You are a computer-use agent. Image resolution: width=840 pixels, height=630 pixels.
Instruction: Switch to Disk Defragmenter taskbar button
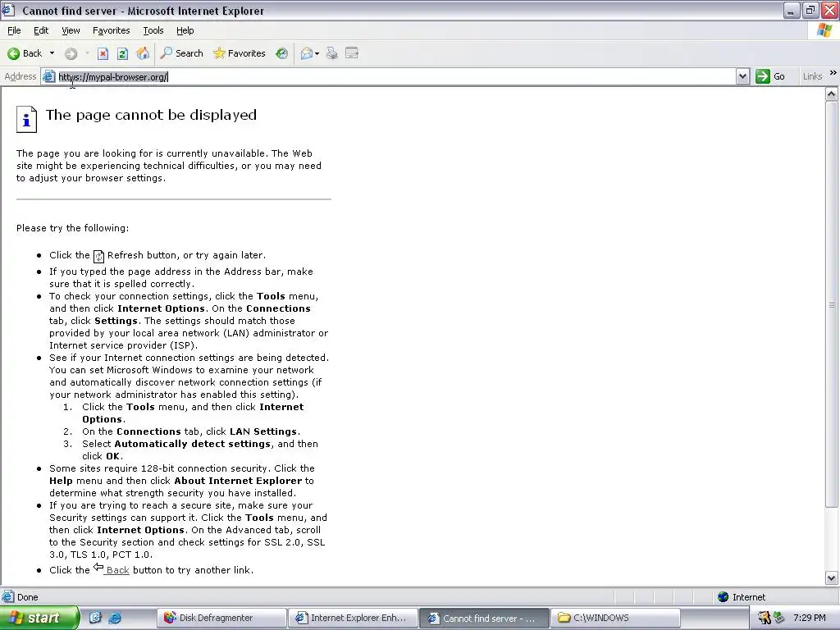[x=221, y=618]
